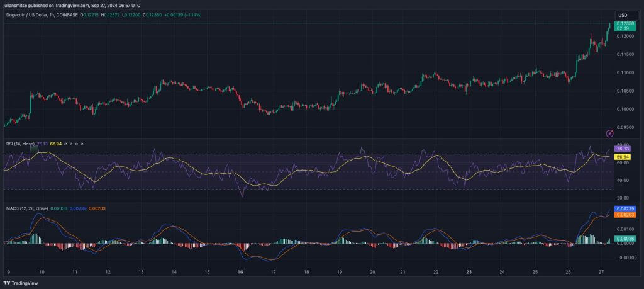The width and height of the screenshot is (644, 289).
Task: Click the blue 0.00239 MACD axis tag
Action: tap(625, 208)
